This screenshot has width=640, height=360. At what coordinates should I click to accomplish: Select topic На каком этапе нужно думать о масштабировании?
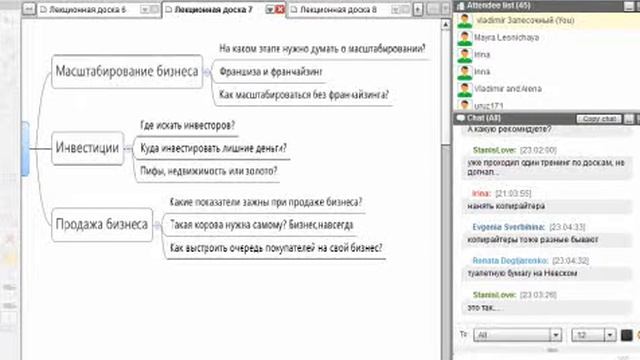[322, 49]
